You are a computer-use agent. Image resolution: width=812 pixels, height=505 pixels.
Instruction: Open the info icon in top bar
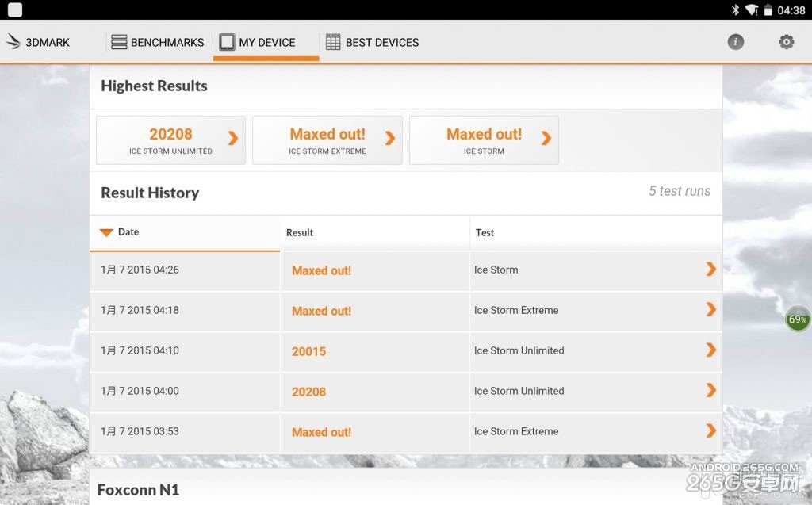pyautogui.click(x=736, y=42)
